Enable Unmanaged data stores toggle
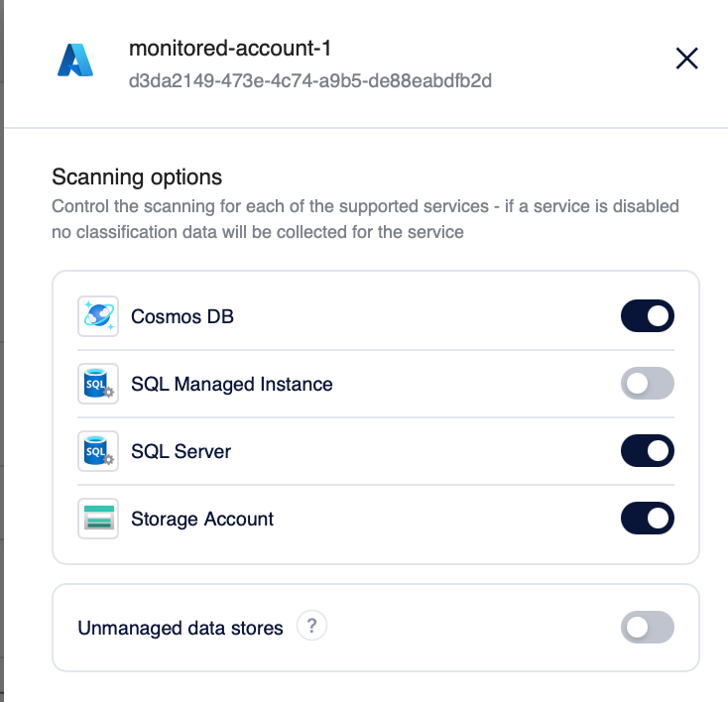Image resolution: width=728 pixels, height=702 pixels. (x=648, y=628)
